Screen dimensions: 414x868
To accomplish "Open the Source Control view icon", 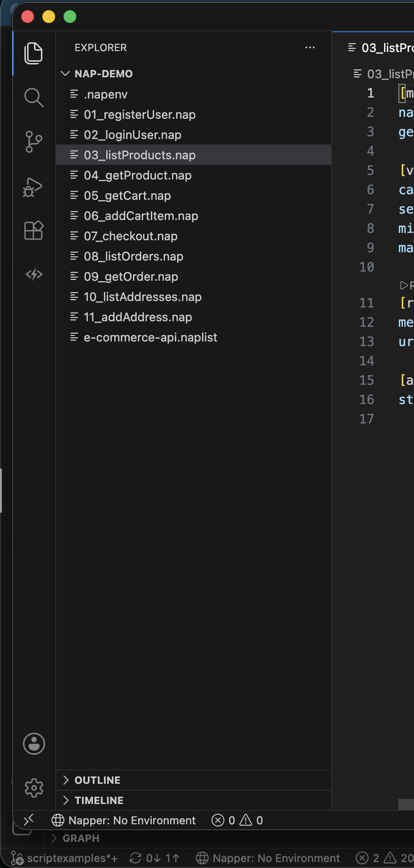I will (x=34, y=142).
